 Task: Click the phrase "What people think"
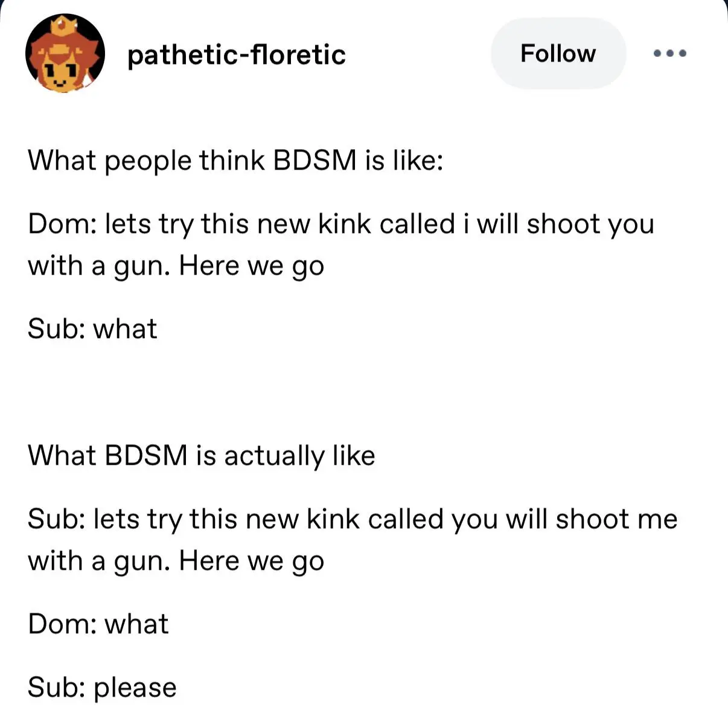pos(146,161)
